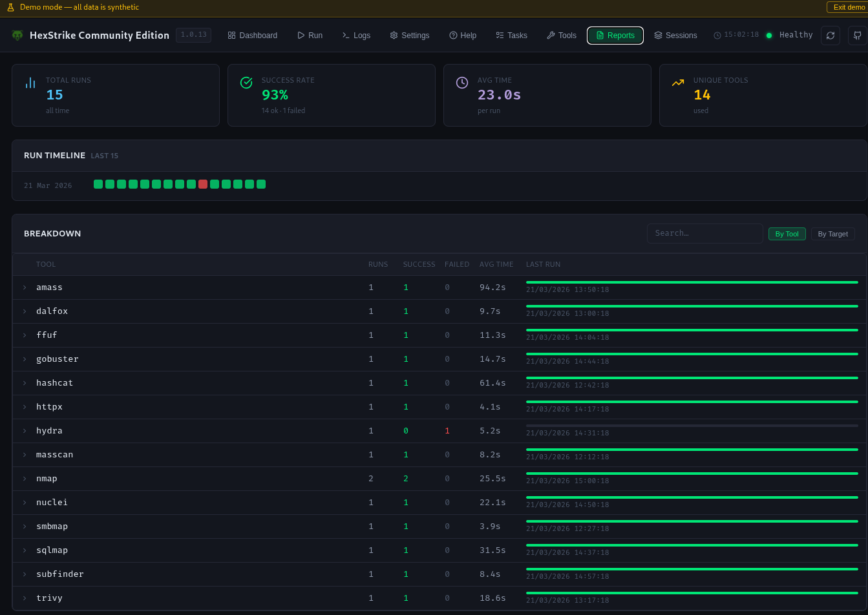The width and height of the screenshot is (868, 615).
Task: Switch to the Tasks tab
Action: pyautogui.click(x=512, y=36)
